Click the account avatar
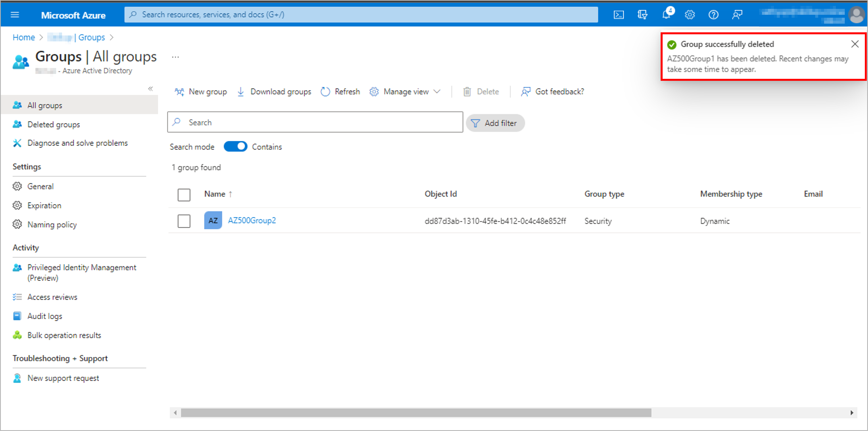The height and width of the screenshot is (431, 868). [856, 15]
